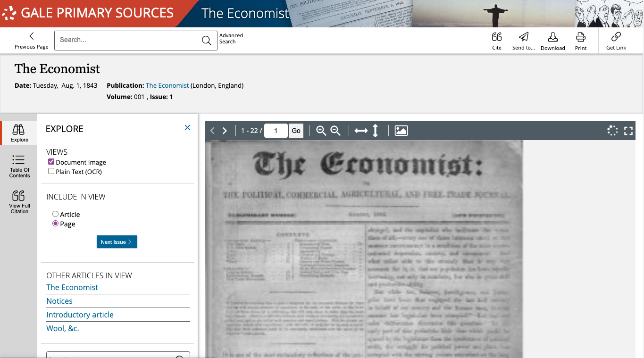The height and width of the screenshot is (358, 644).
Task: Open the Introductory article link
Action: [x=80, y=315]
